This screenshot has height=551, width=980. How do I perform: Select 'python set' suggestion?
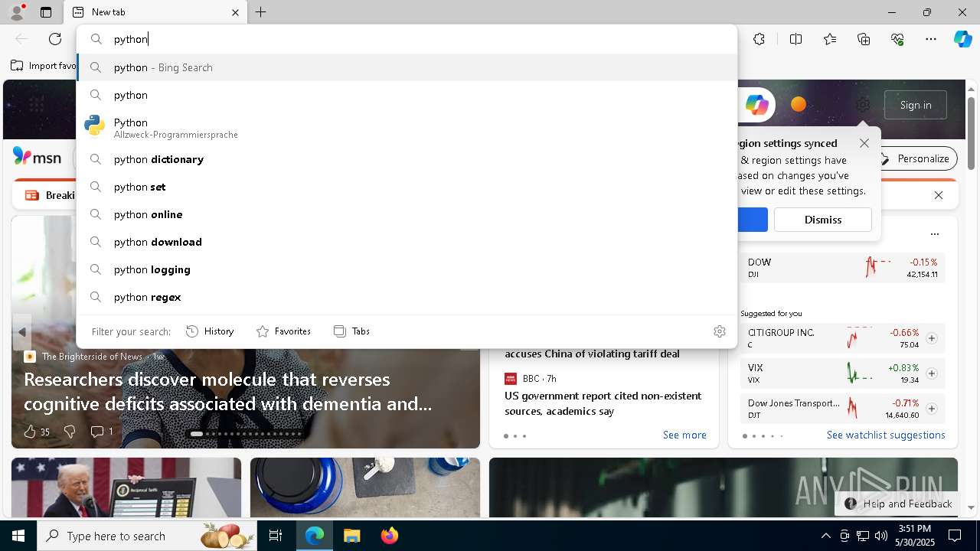(x=407, y=187)
